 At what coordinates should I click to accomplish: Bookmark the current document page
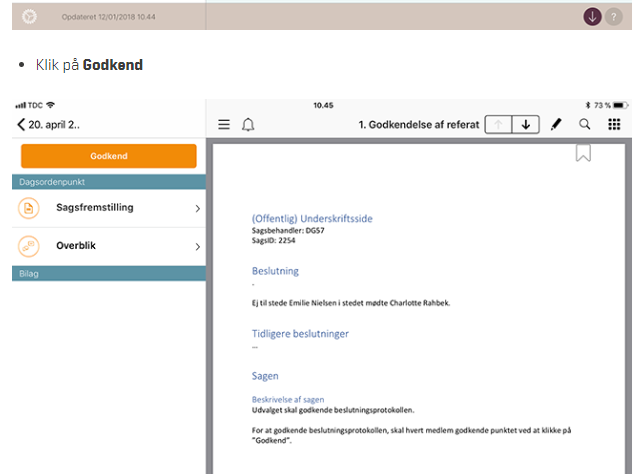(x=583, y=152)
